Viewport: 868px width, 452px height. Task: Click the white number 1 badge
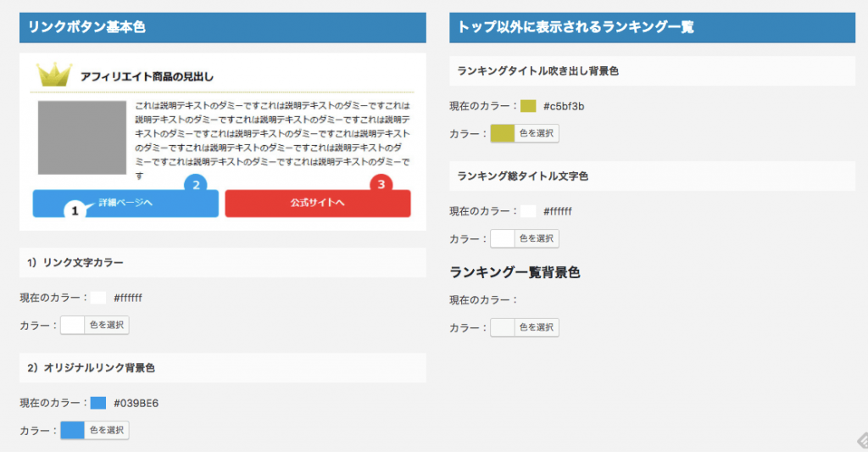tap(75, 210)
